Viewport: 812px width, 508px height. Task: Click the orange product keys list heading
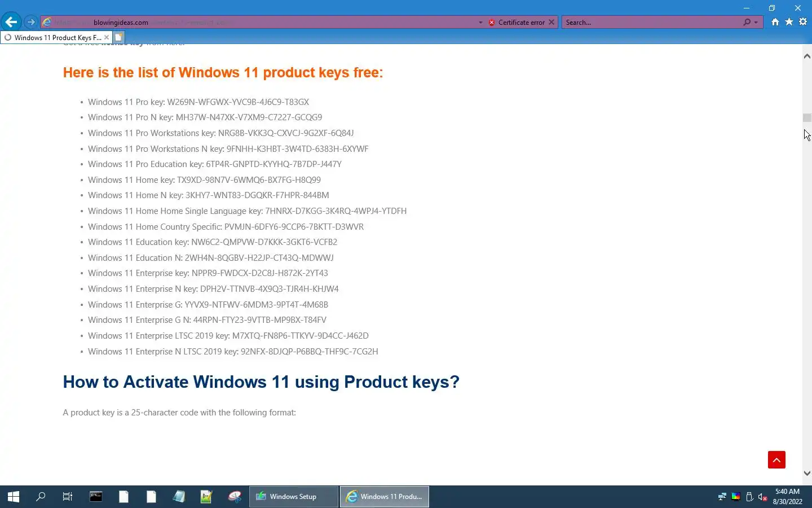[223, 73]
